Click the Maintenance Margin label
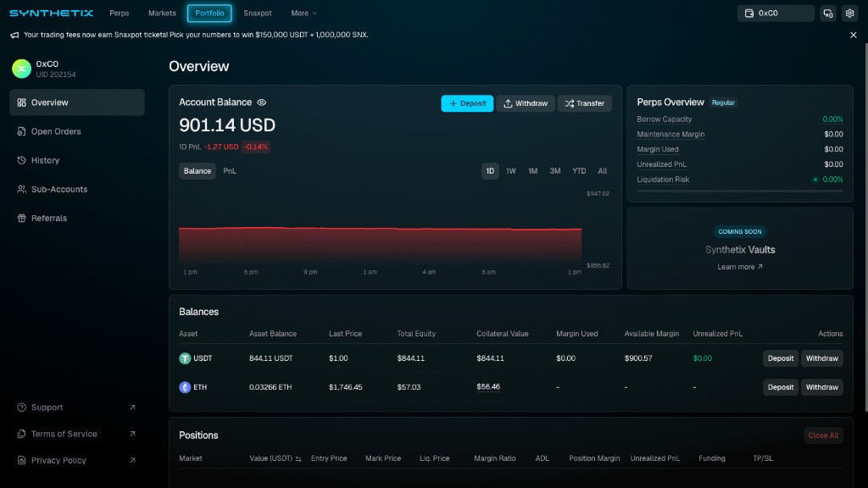 tap(670, 134)
